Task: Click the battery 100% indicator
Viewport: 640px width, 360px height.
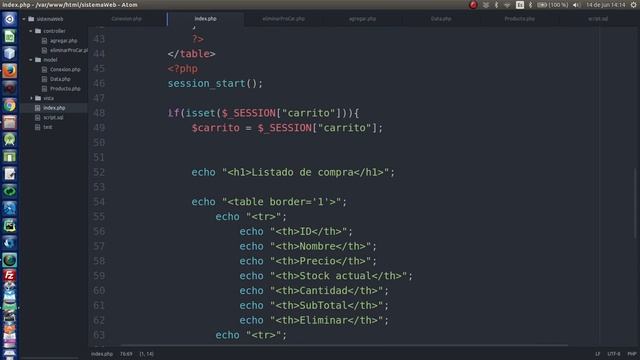Action: [x=552, y=5]
